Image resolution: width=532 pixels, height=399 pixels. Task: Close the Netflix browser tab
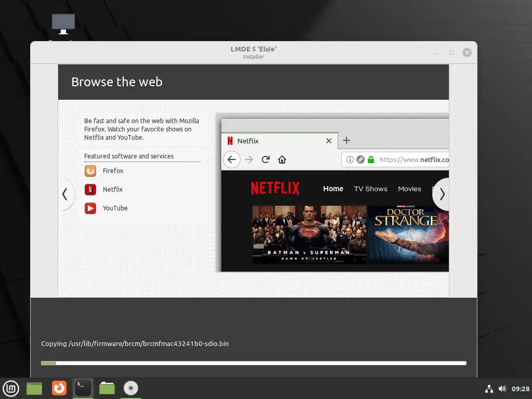coord(329,141)
